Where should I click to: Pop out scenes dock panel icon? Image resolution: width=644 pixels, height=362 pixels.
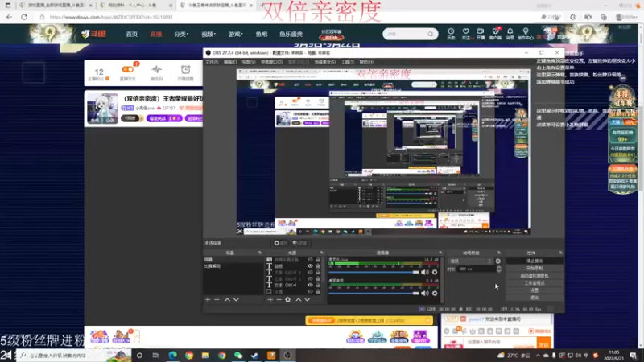point(259,253)
